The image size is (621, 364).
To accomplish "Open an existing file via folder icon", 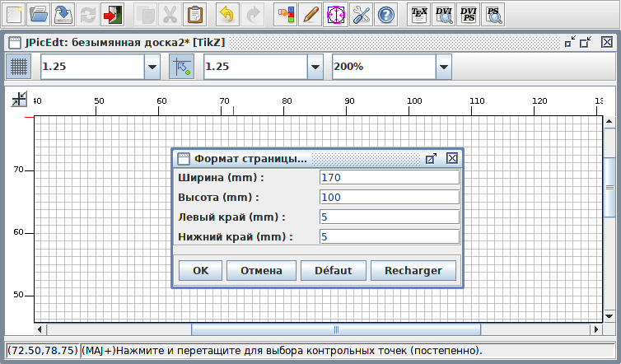I will (39, 15).
